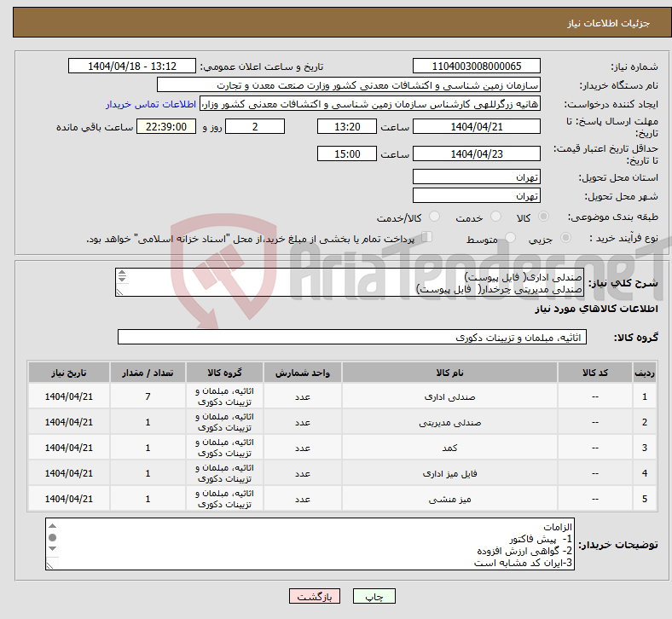Click the remaining days field showing 2
Viewport: 672px width, 619px height.
pyautogui.click(x=255, y=126)
